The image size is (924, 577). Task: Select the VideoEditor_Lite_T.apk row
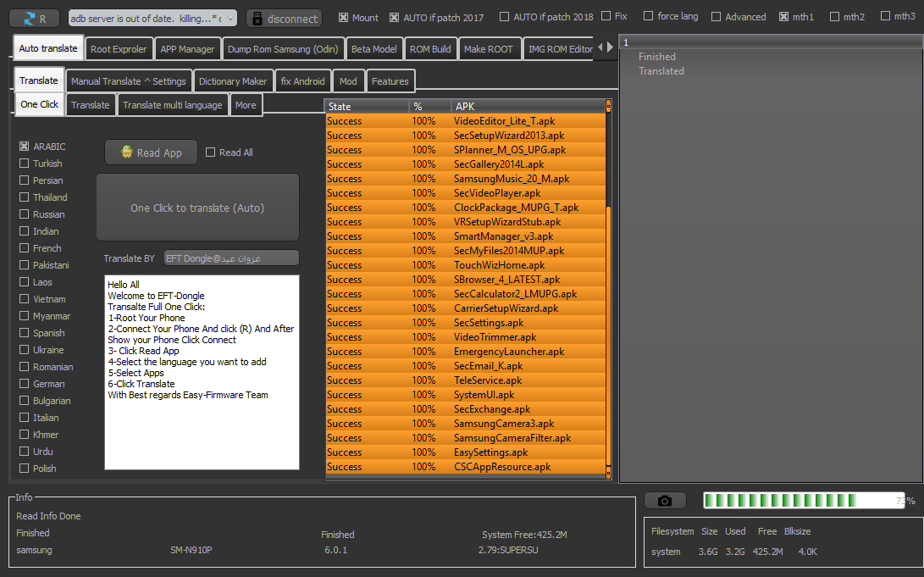click(x=466, y=121)
